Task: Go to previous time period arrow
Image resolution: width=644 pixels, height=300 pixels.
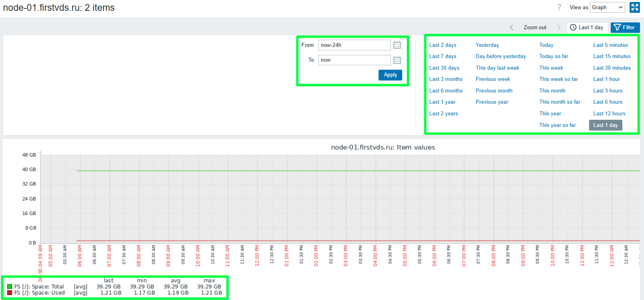Action: point(511,27)
